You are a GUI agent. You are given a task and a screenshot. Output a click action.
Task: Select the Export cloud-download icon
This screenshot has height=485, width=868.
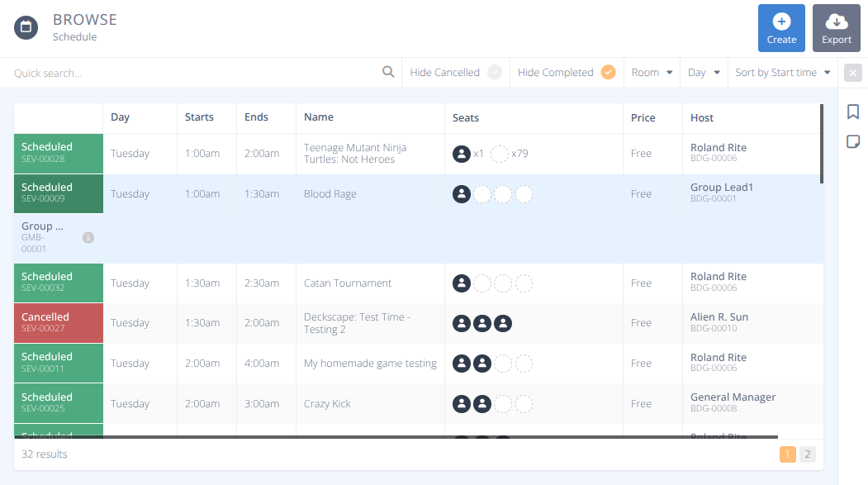click(836, 20)
